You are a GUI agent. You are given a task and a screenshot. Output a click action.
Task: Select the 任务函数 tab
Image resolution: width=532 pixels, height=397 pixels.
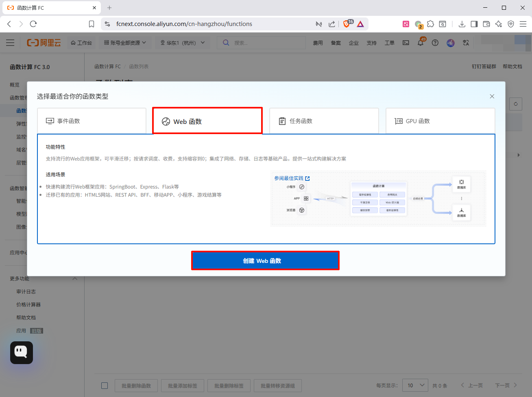(x=324, y=121)
